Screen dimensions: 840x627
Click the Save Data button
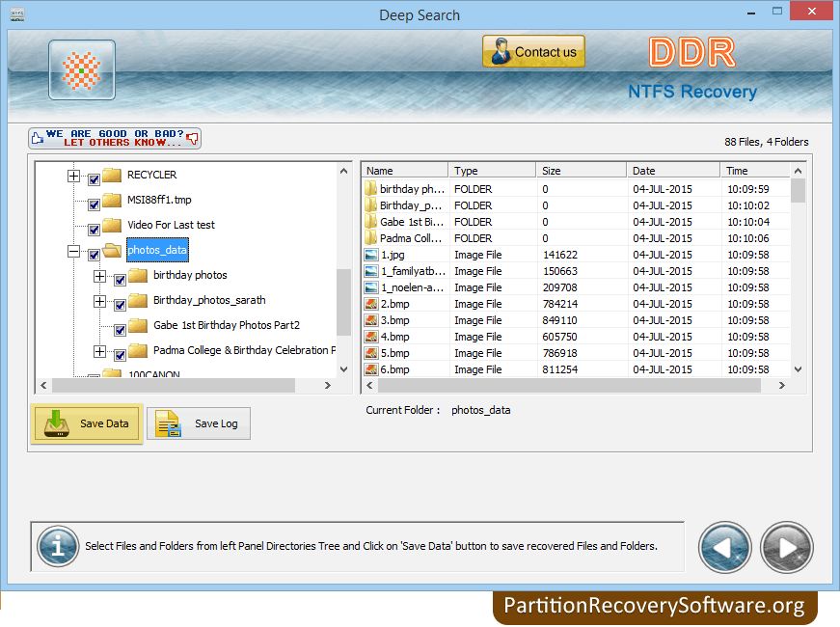tap(88, 423)
